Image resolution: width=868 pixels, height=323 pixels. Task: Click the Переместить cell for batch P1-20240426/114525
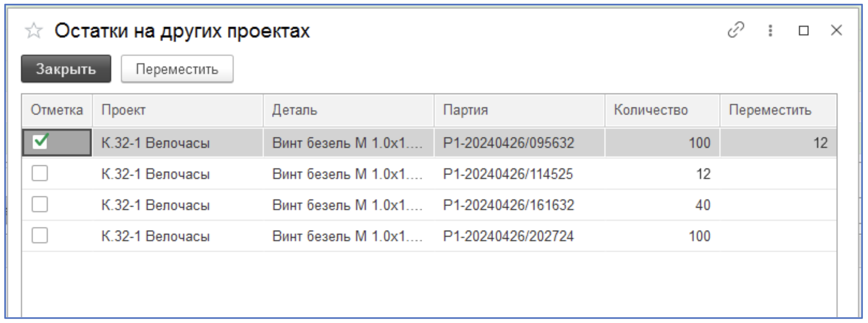pos(778,174)
